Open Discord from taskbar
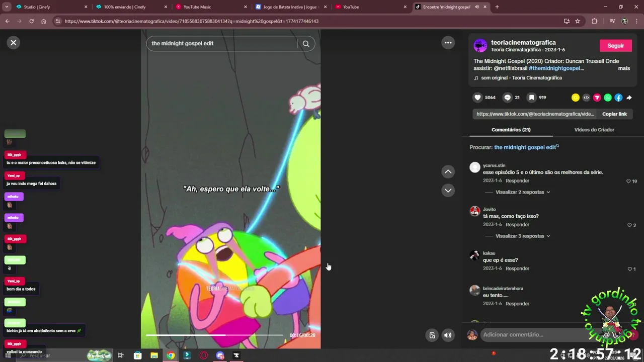Screen dimensions: 644x362 220,355
